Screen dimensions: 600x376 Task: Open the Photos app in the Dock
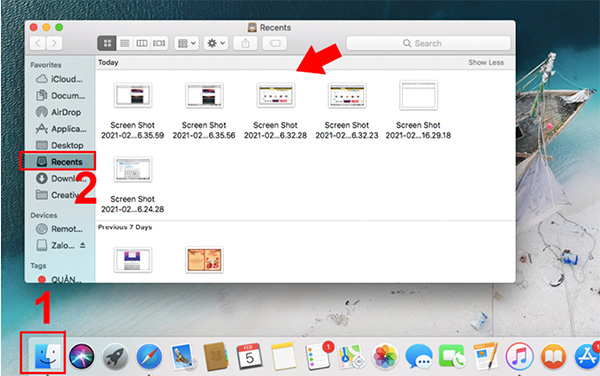(x=385, y=357)
